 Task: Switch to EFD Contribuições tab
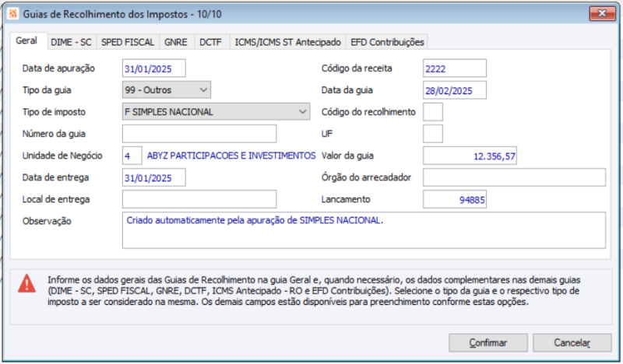[387, 42]
